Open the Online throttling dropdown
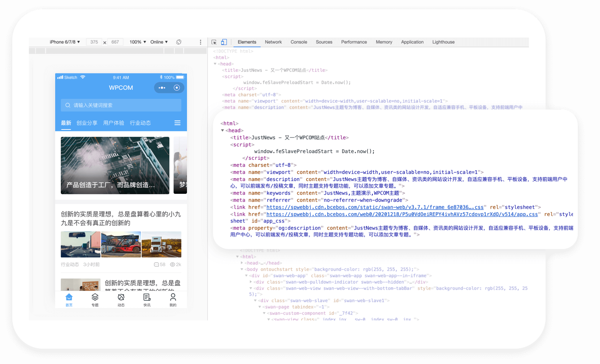600x364 pixels. point(159,42)
